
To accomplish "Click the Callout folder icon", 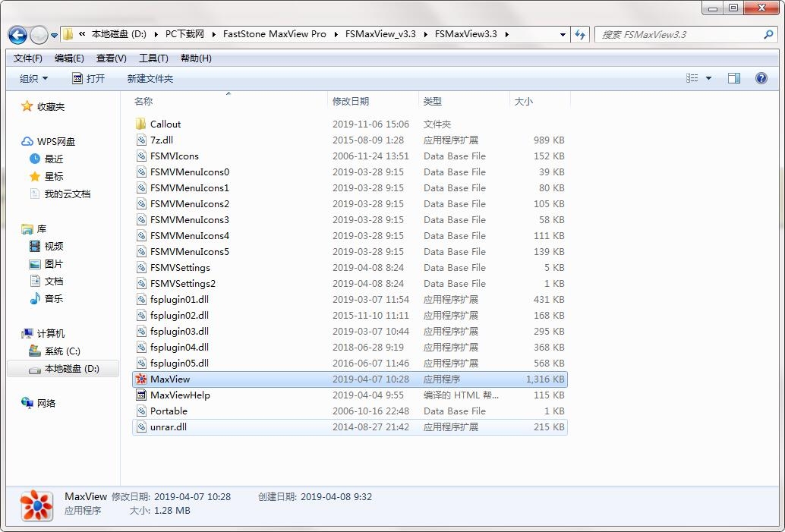I will pos(140,124).
